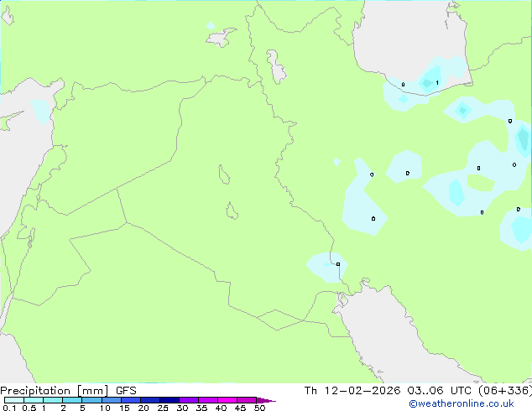Click the '15' legend scale value
The height and width of the screenshot is (411, 532).
(x=124, y=408)
